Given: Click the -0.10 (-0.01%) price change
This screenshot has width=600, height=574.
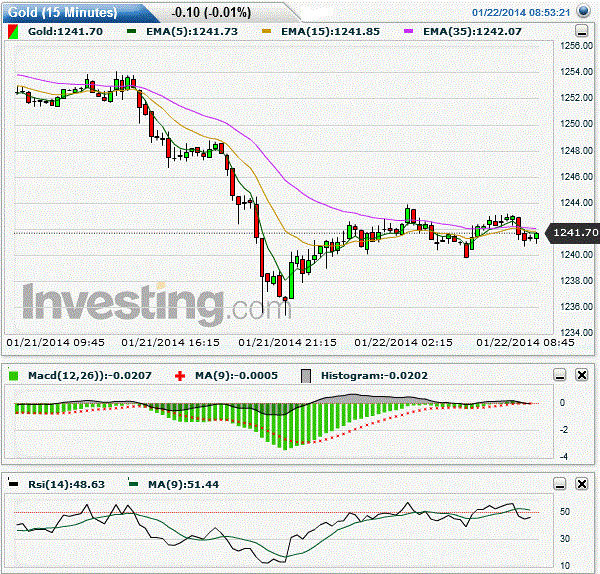Looking at the screenshot, I should click(x=211, y=13).
